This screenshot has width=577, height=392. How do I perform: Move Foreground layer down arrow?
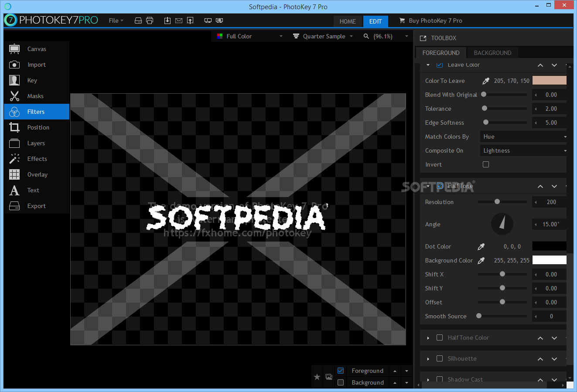pyautogui.click(x=406, y=371)
